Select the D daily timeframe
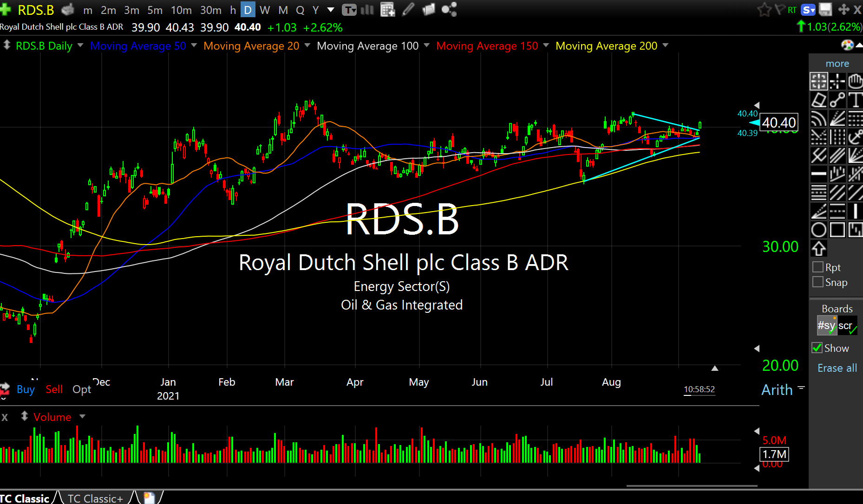Screen dimensions: 863x504 coord(248,10)
